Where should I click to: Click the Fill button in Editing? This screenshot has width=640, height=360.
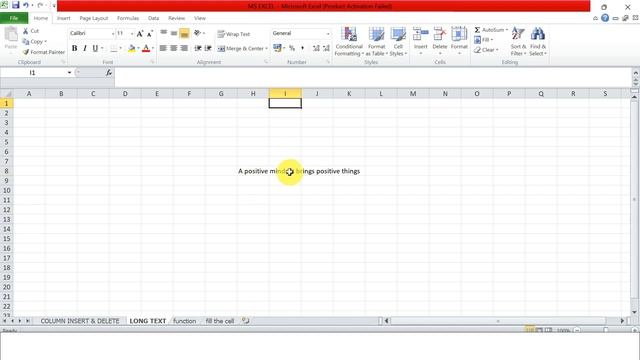point(484,40)
